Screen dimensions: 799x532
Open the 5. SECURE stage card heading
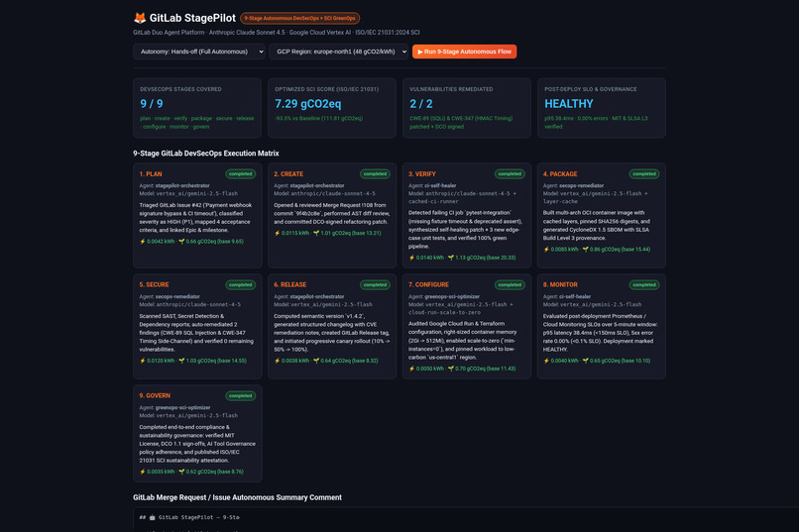click(x=154, y=285)
